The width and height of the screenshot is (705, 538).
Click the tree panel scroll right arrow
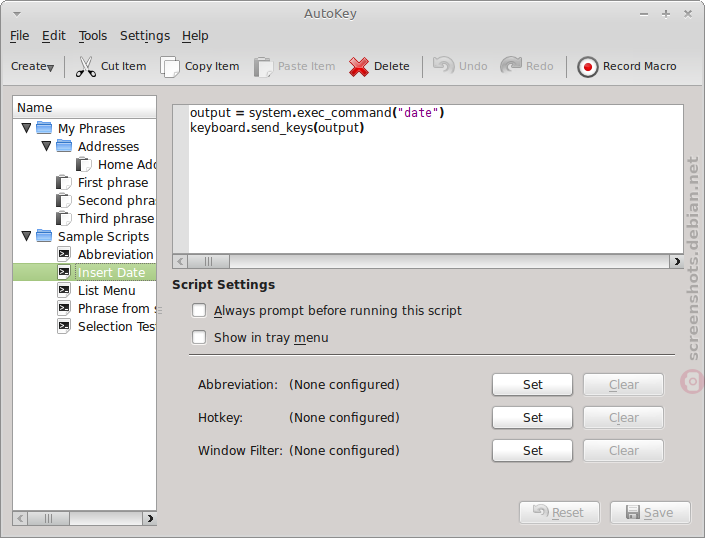(150, 518)
